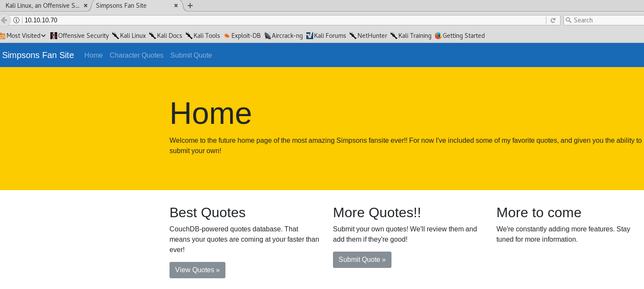
Task: Click inside the Search field
Action: pos(602,20)
